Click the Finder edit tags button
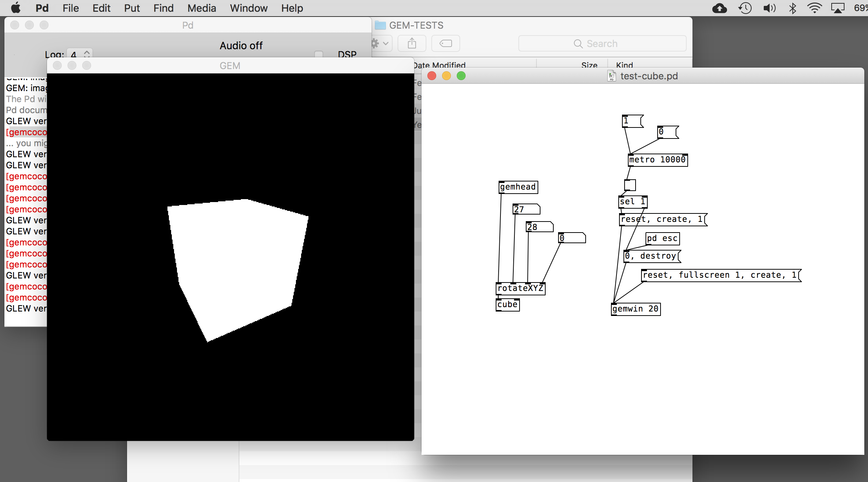This screenshot has width=868, height=482. [446, 43]
